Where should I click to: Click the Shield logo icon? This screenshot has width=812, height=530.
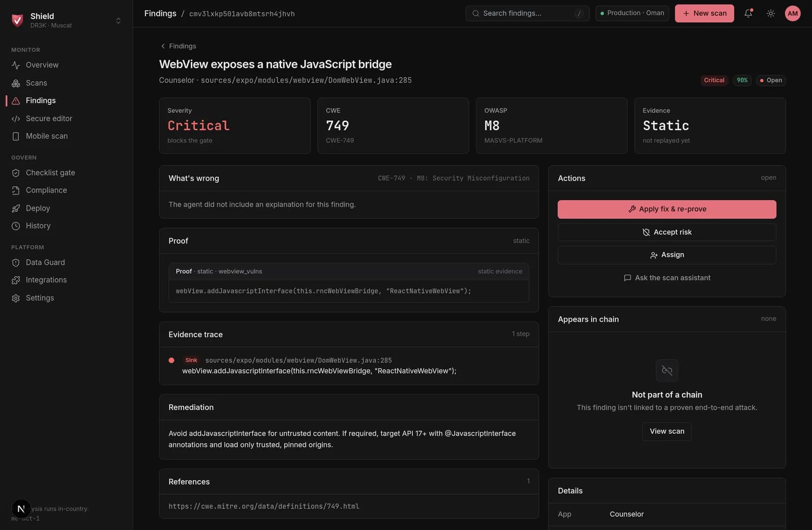(x=17, y=20)
